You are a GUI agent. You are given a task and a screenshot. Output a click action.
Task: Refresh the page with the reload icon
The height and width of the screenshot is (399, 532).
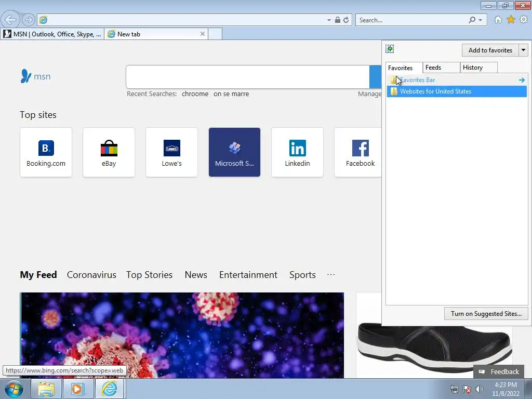346,20
